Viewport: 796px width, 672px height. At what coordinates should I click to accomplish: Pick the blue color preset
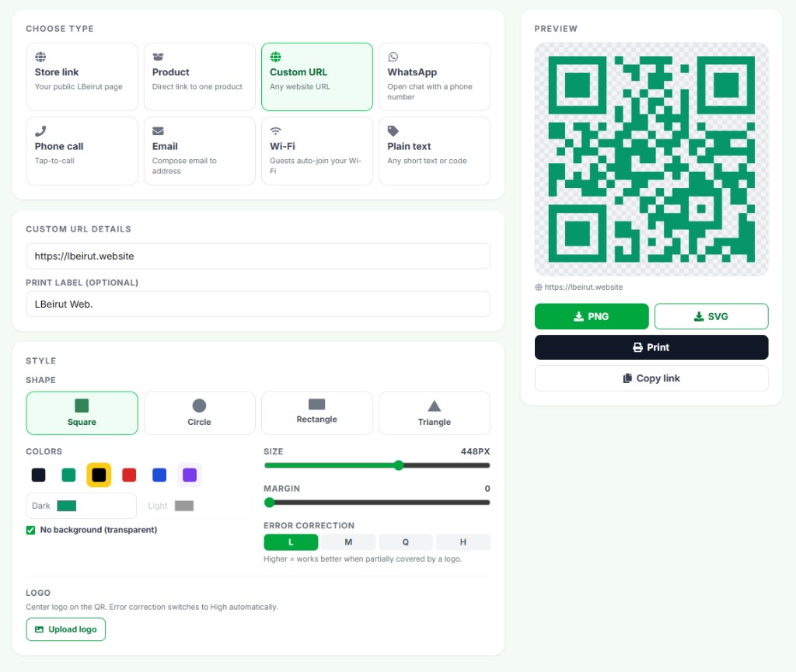159,475
